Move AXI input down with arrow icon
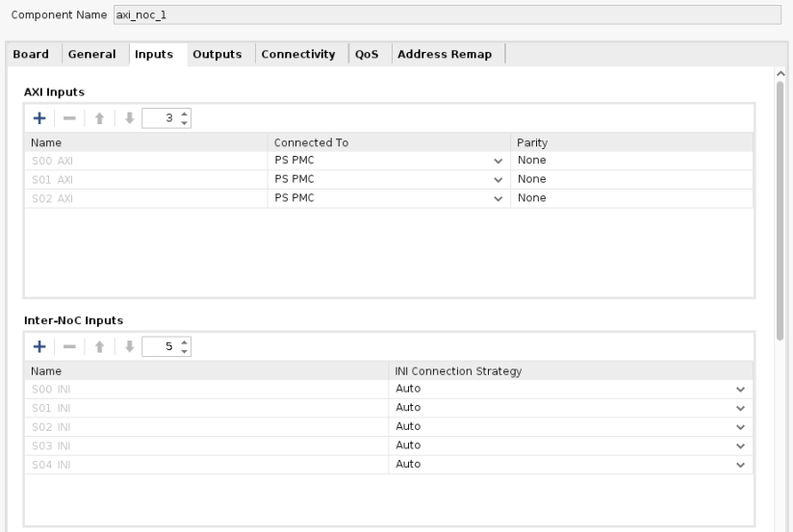Viewport: 793px width, 532px height. click(x=125, y=118)
